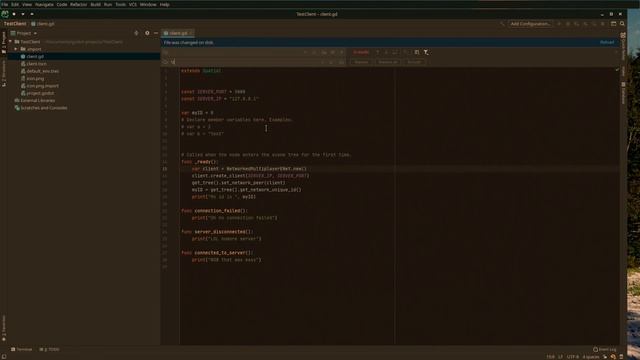Open the Terminal tool window
640x360 pixels.
point(22,349)
